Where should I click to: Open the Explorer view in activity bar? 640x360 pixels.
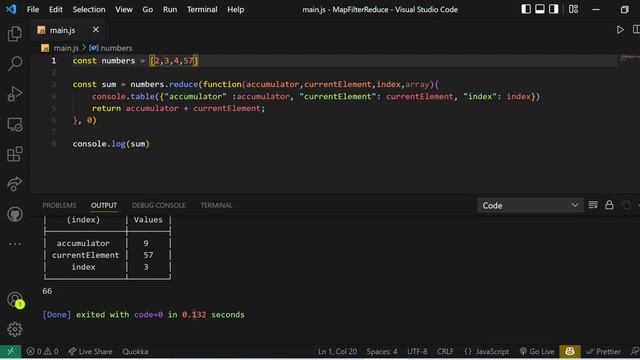15,33
